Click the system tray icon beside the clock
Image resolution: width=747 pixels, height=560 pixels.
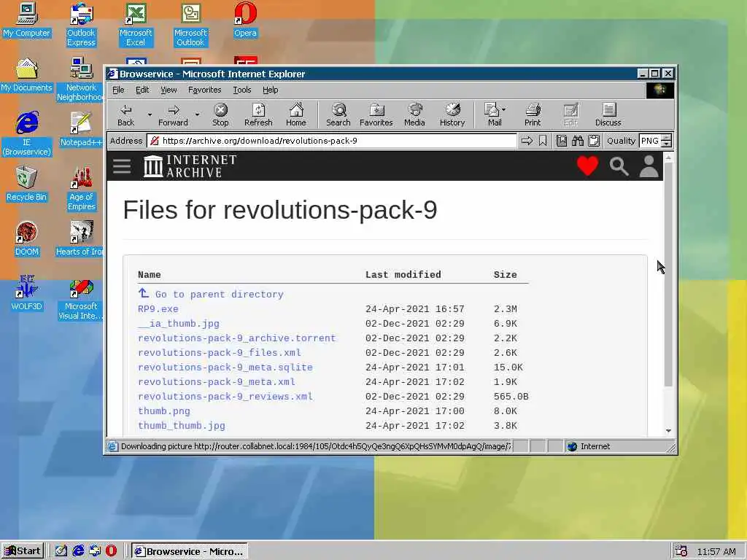(x=681, y=551)
